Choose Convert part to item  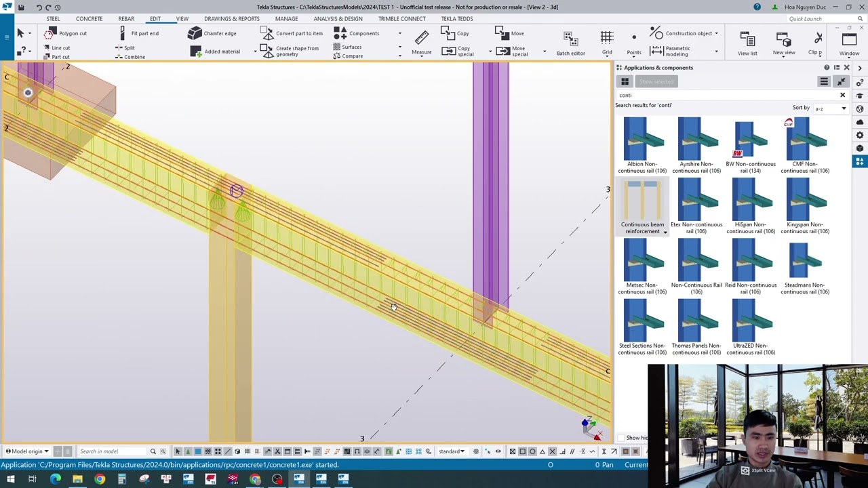click(292, 33)
